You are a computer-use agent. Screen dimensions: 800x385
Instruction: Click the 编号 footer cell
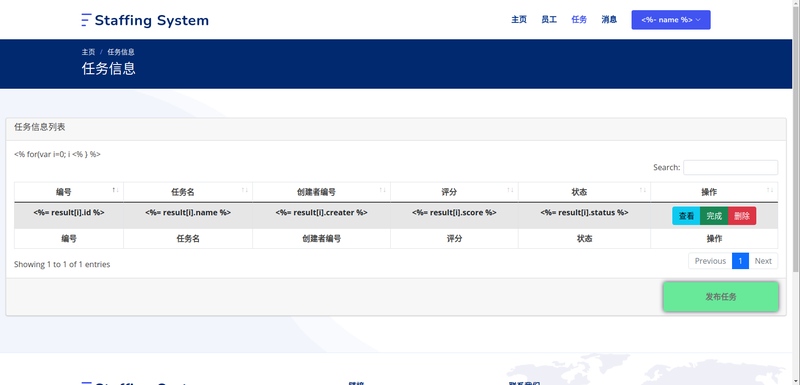coord(69,239)
